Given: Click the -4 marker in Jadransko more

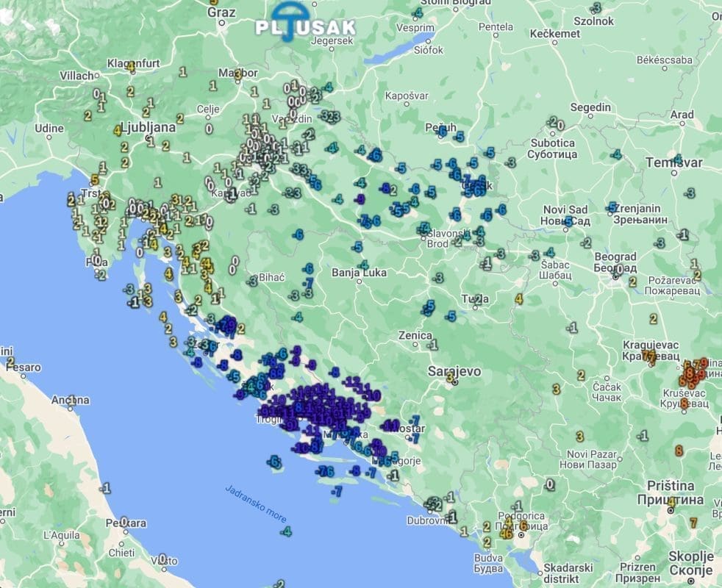Looking at the screenshot, I should [x=286, y=531].
